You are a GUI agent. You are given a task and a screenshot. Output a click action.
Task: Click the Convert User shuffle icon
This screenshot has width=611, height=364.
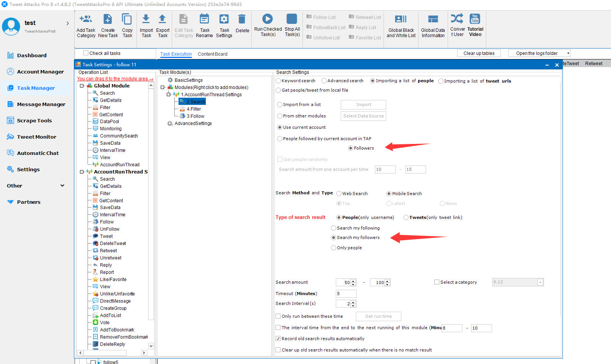pyautogui.click(x=457, y=18)
